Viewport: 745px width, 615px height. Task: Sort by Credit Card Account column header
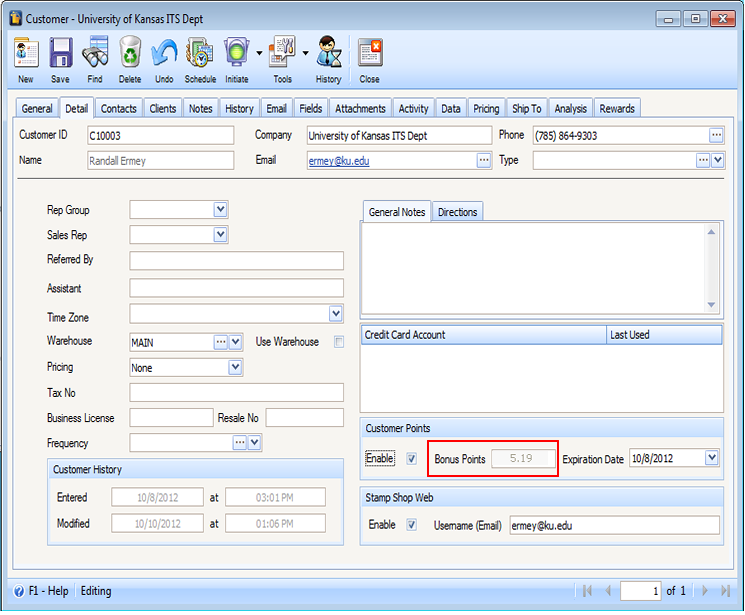pyautogui.click(x=484, y=335)
